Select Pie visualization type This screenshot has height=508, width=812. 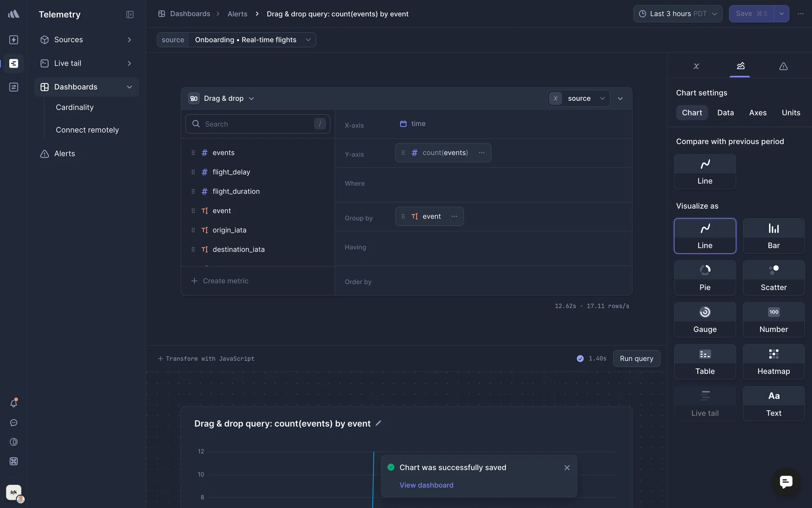click(705, 278)
